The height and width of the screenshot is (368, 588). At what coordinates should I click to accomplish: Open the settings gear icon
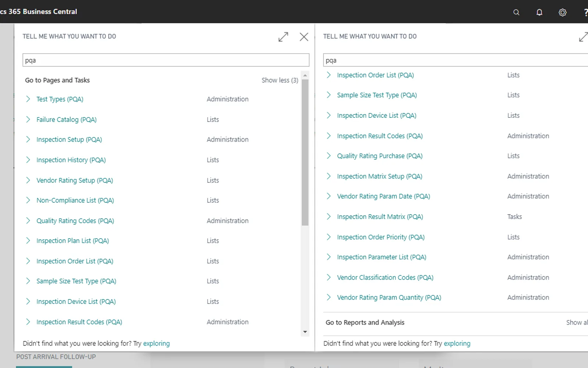(x=562, y=12)
